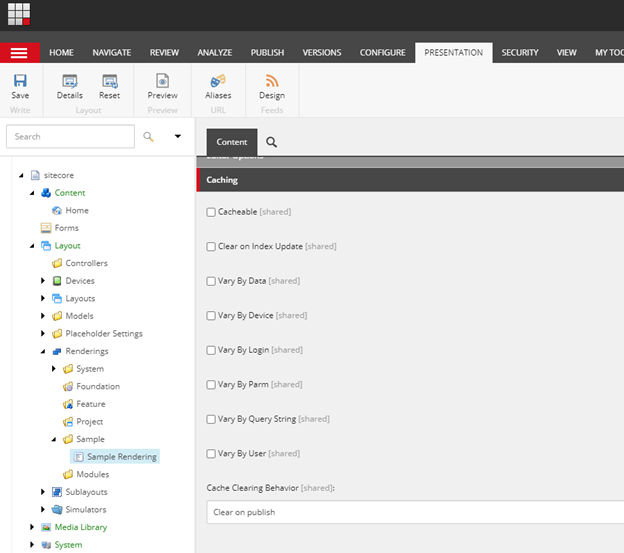The height and width of the screenshot is (553, 624).
Task: Enable the Cacheable checkbox
Action: [x=211, y=212]
